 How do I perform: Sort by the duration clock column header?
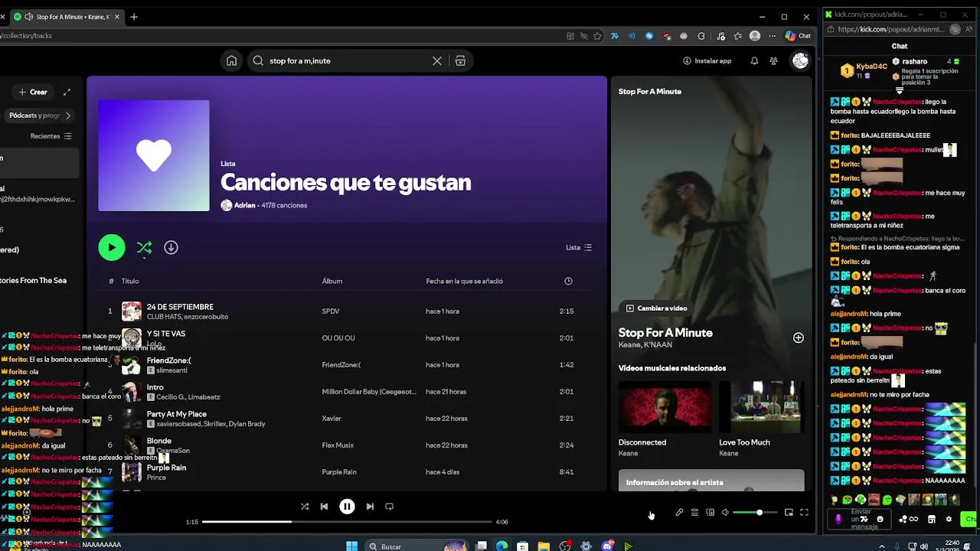click(568, 281)
